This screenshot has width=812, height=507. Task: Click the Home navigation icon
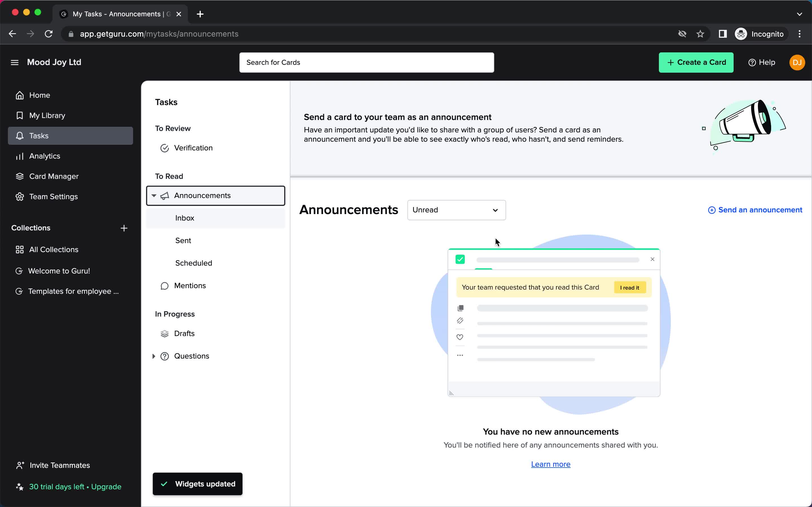(20, 95)
